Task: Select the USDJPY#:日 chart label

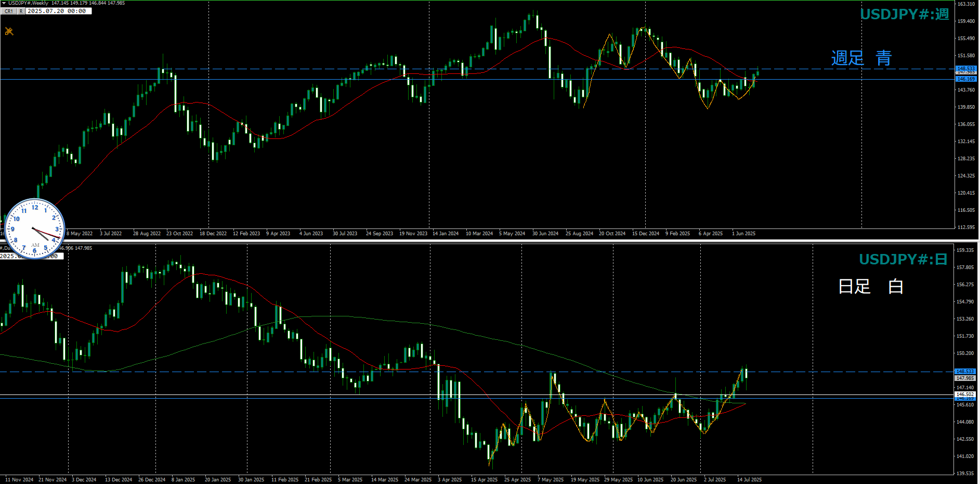Action: [x=904, y=259]
